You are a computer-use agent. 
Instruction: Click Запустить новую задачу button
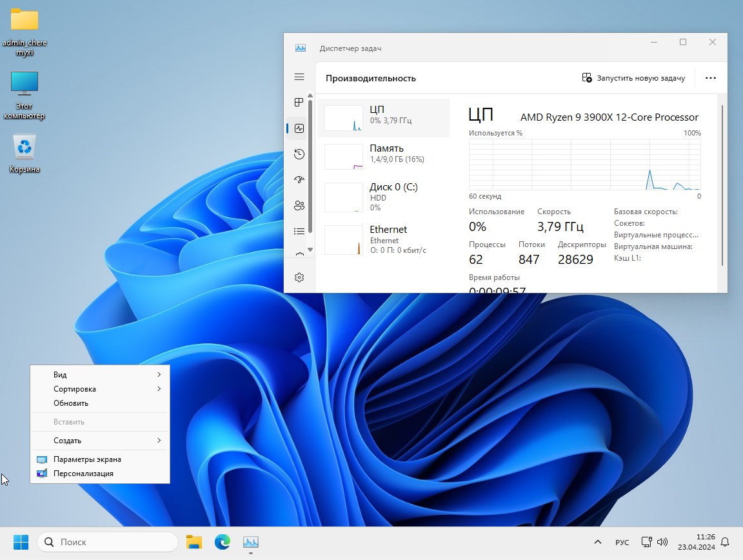pyautogui.click(x=633, y=78)
